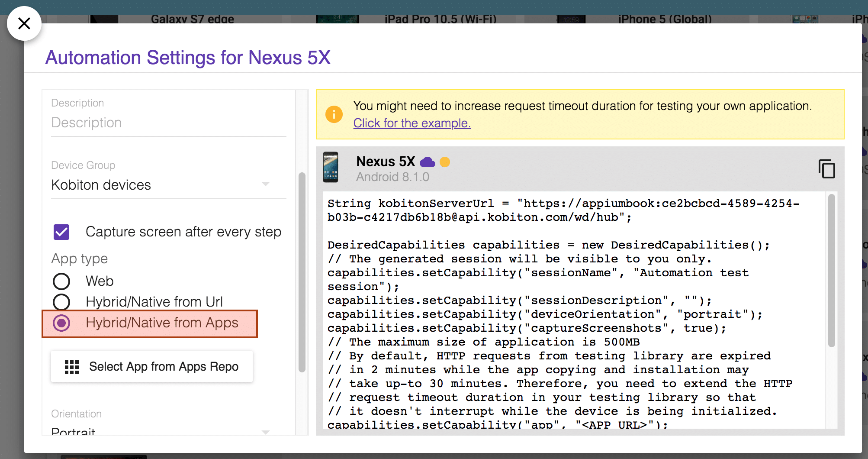Viewport: 868px width, 459px height.
Task: Focus the Description input field
Action: [168, 123]
